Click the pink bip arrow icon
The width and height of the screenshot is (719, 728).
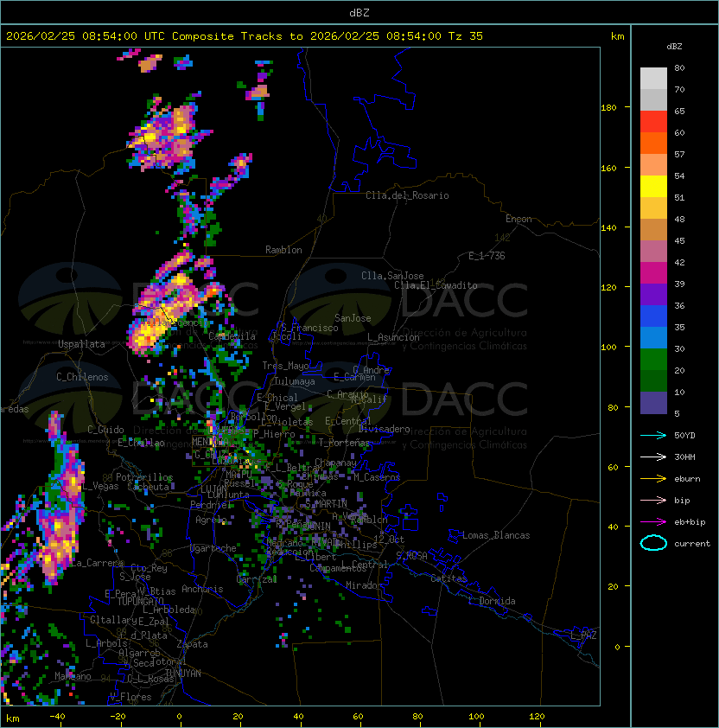(x=653, y=500)
